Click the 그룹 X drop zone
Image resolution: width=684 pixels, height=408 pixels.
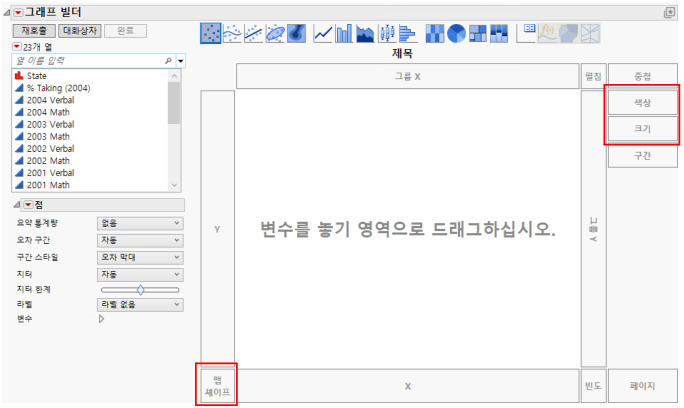click(x=408, y=76)
